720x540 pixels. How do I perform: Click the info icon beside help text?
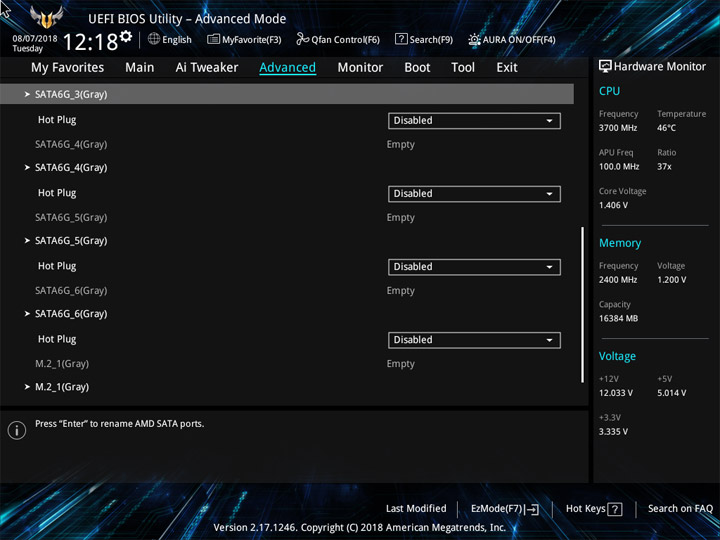coord(17,430)
